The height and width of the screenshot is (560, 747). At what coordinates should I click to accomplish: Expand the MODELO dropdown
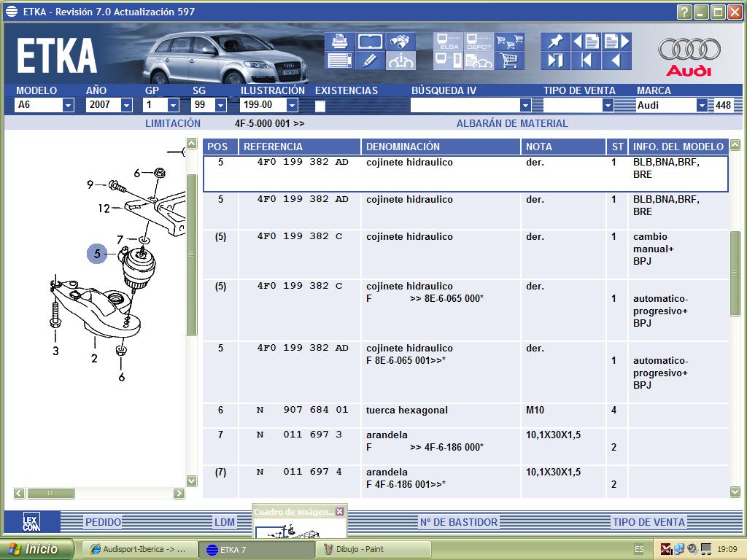(x=68, y=105)
